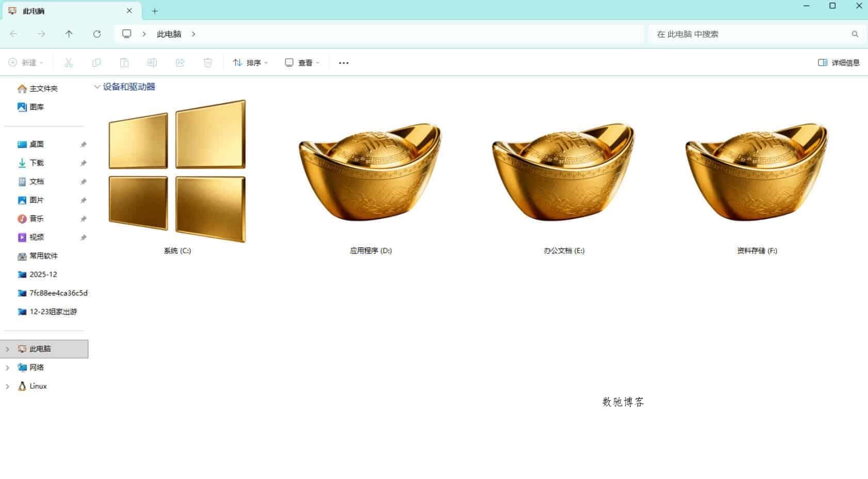This screenshot has width=868, height=479.
Task: Click the Forward navigation arrow
Action: point(41,34)
